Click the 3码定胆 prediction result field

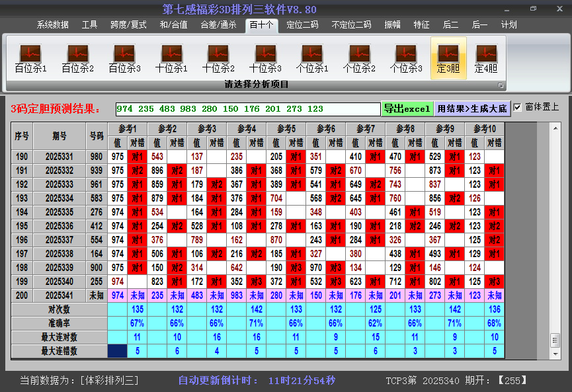tap(247, 108)
